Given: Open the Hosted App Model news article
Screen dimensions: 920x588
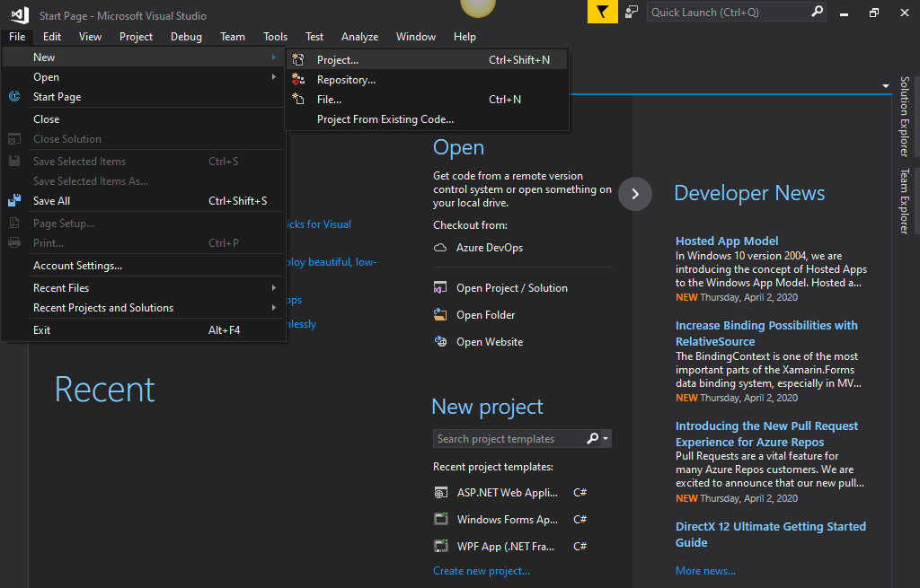Looking at the screenshot, I should pos(727,241).
